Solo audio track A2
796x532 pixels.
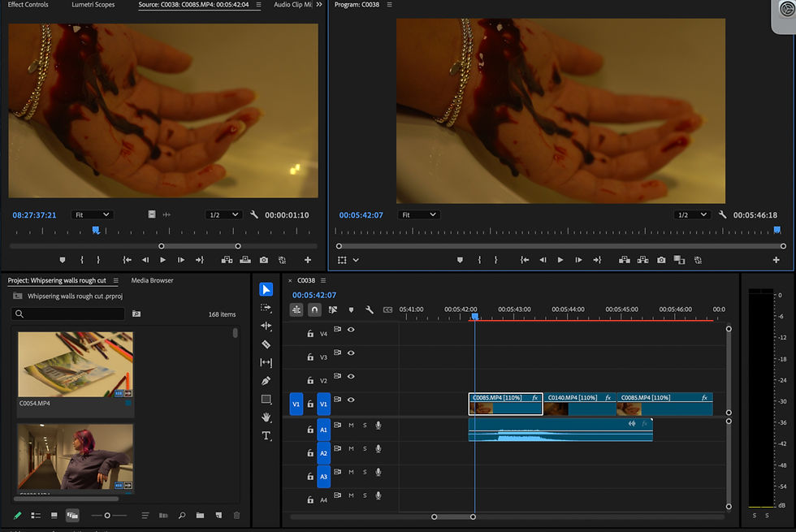click(x=365, y=448)
